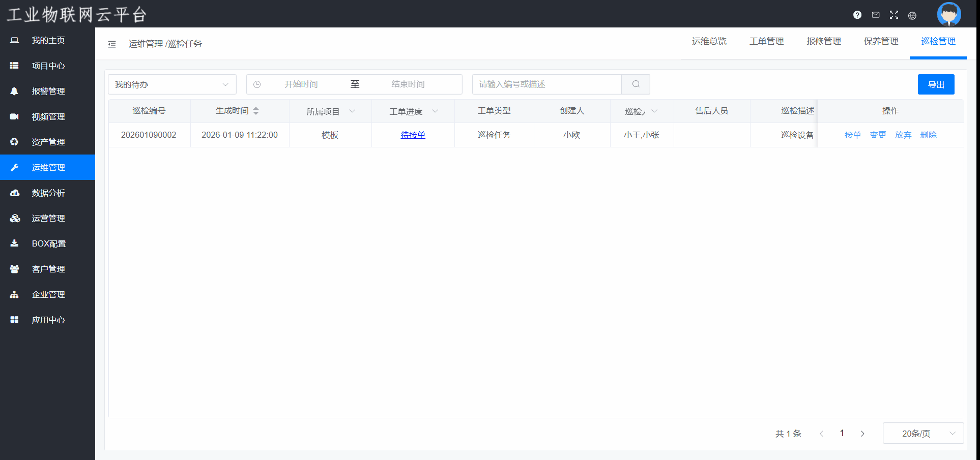Screen dimensions: 980x460
Task: Expand the 所属项目 column filter
Action: tap(352, 111)
